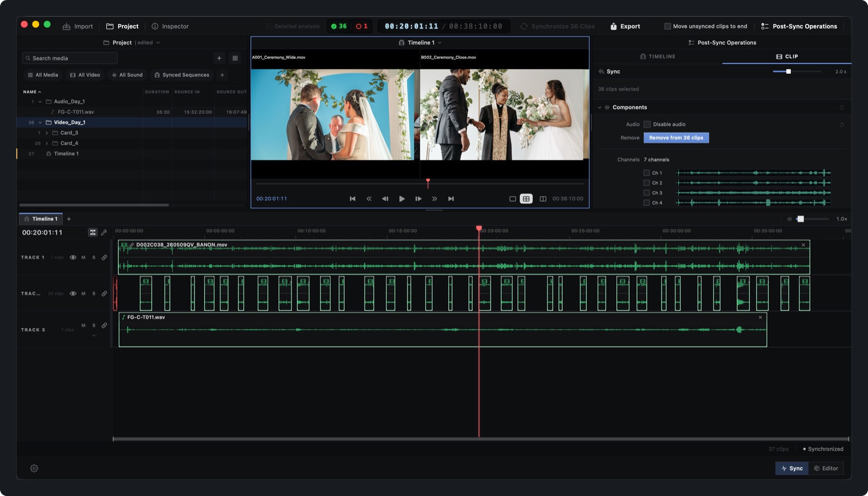Enable channel Ch 3 checkbox
The image size is (868, 496).
pyautogui.click(x=646, y=193)
